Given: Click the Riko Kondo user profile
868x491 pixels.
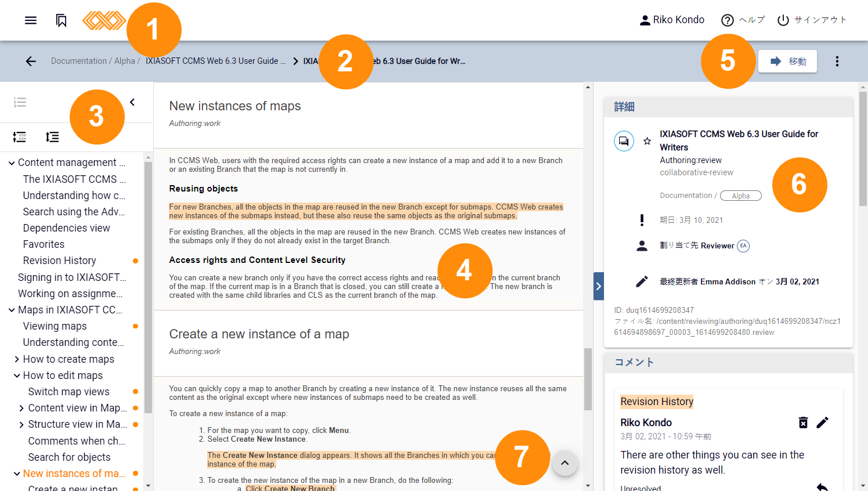Looking at the screenshot, I should click(x=672, y=20).
